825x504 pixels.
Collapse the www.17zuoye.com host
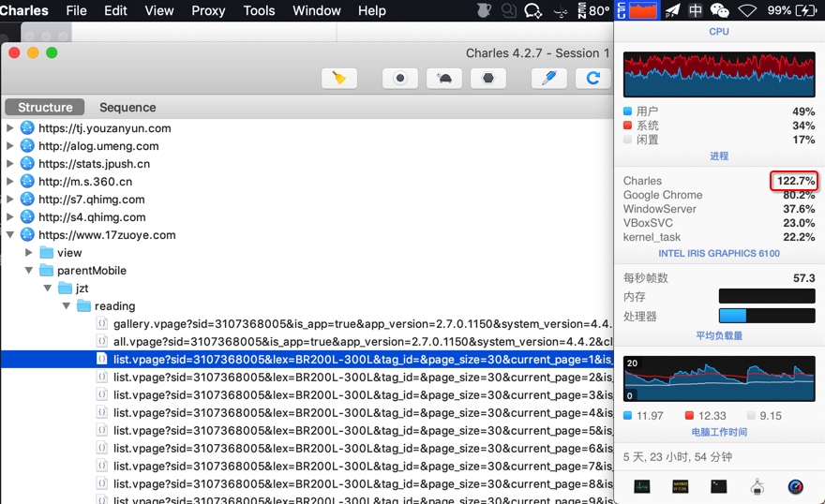[x=9, y=235]
